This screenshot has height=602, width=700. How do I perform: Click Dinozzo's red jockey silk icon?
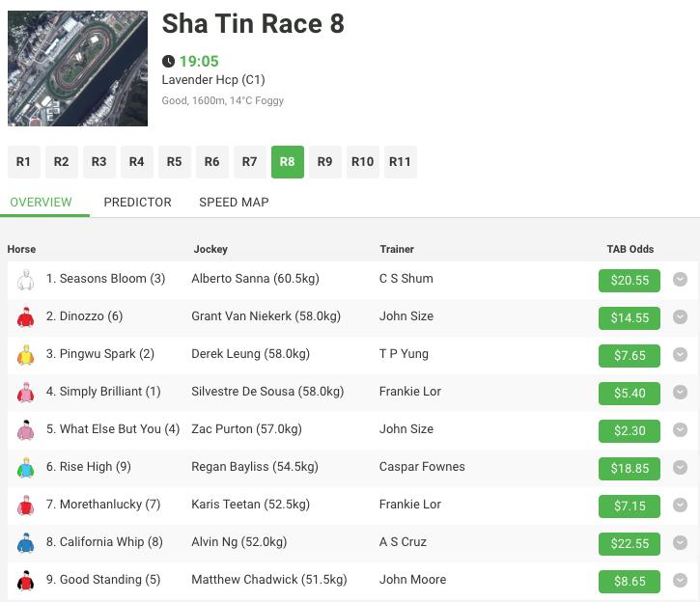tap(25, 317)
